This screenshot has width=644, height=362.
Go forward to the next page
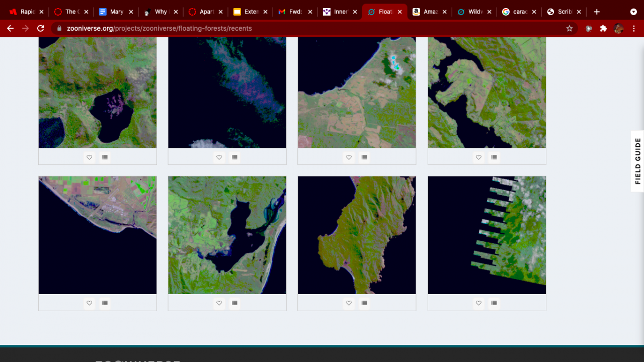coord(26,29)
